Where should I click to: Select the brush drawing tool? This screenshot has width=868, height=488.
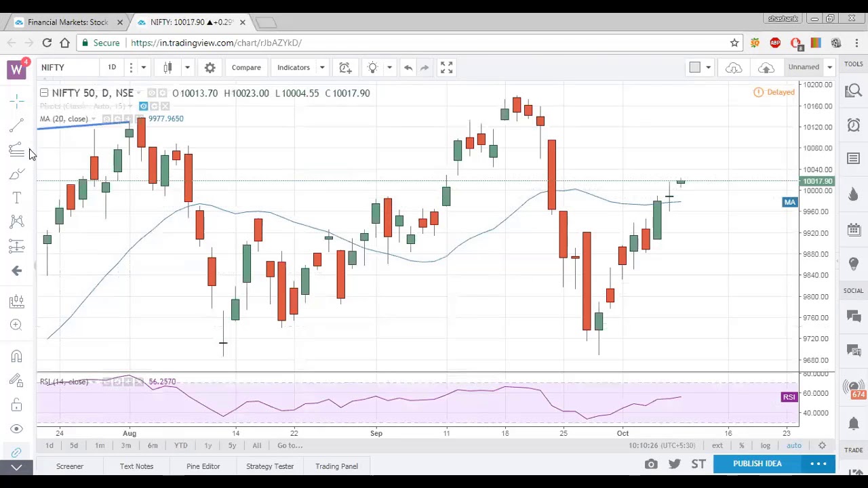tap(17, 174)
